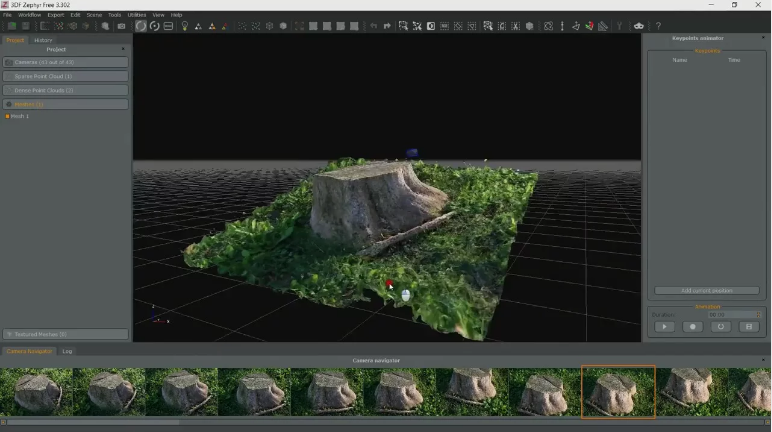Click the Duration stepper arrows
Screen dimensions: 772x432
point(758,315)
